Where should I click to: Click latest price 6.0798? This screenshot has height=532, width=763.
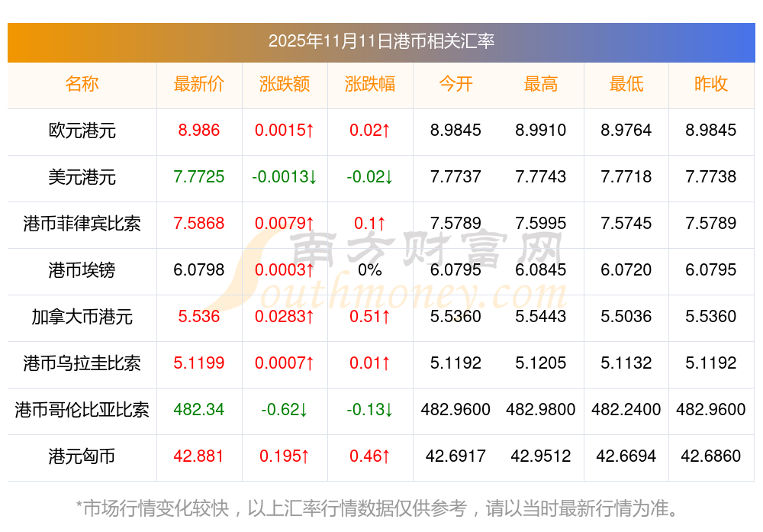tap(199, 269)
